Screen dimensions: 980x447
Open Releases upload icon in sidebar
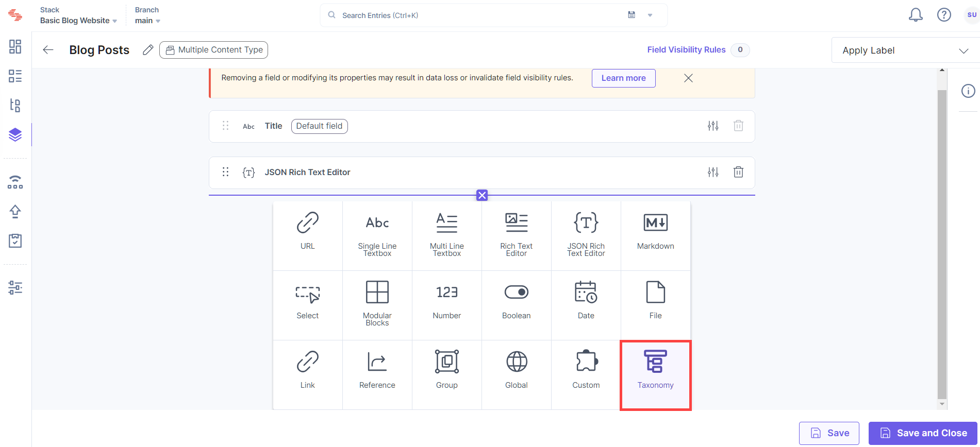15,212
